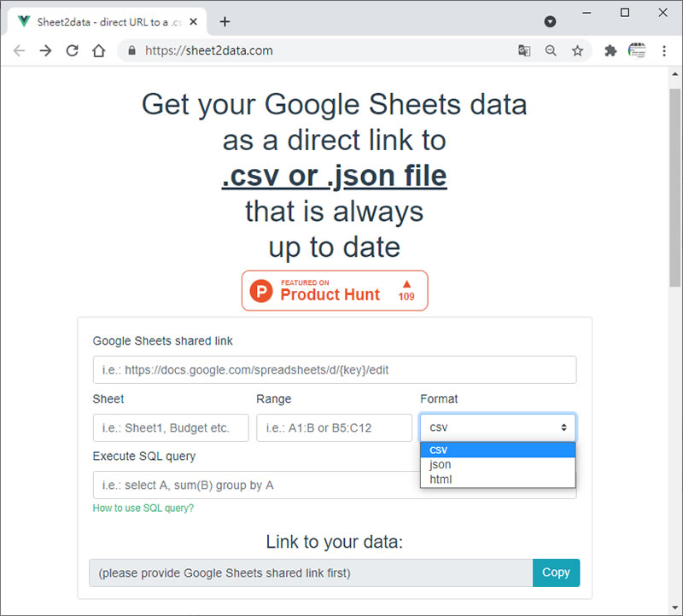Open Chrome's three-dot menu
This screenshot has width=683, height=616.
[x=664, y=50]
